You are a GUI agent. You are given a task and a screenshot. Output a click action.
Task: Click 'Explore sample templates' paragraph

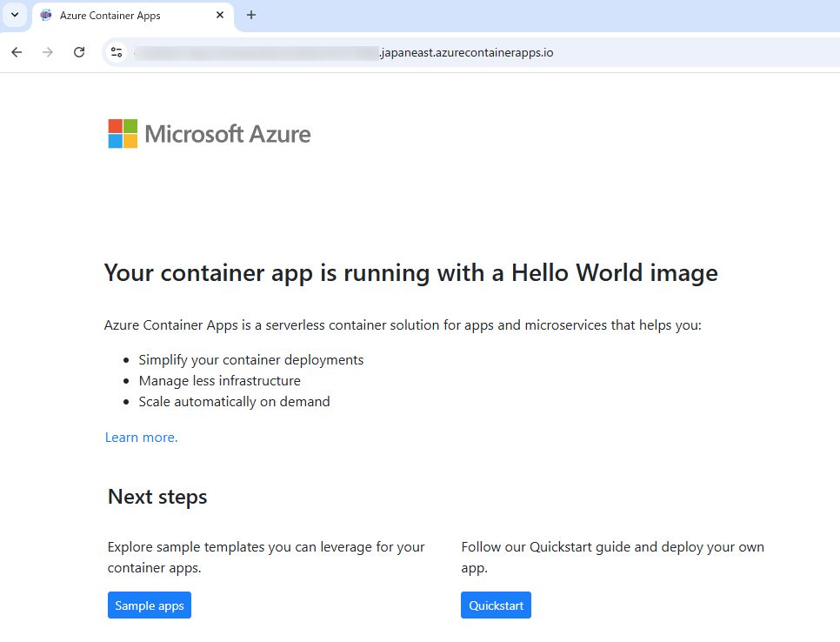(266, 558)
